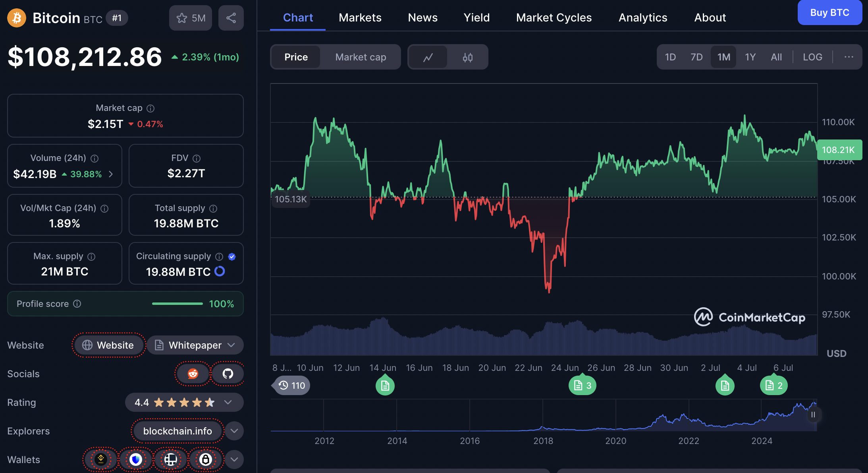
Task: Switch to line chart view
Action: pos(428,57)
